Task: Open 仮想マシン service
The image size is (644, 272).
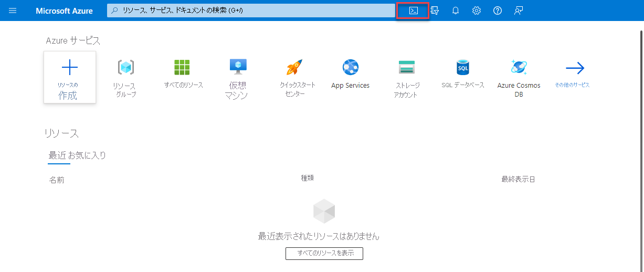Action: click(236, 79)
